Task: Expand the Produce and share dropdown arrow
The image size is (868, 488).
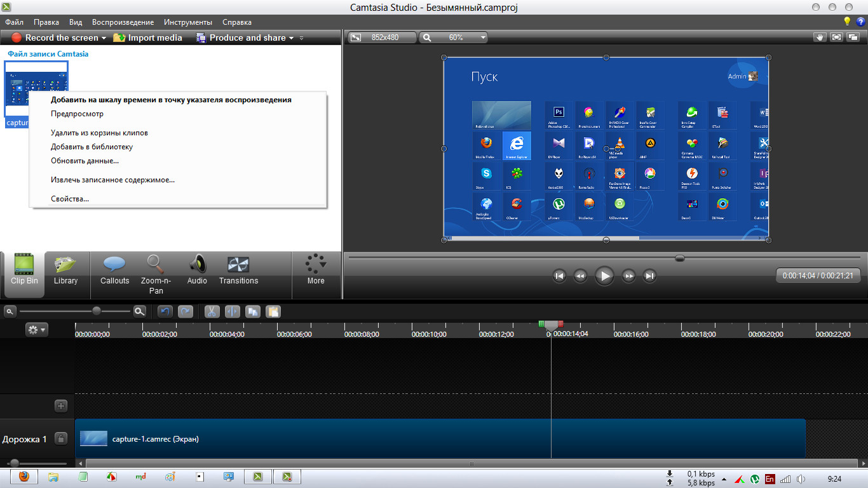Action: click(x=291, y=38)
